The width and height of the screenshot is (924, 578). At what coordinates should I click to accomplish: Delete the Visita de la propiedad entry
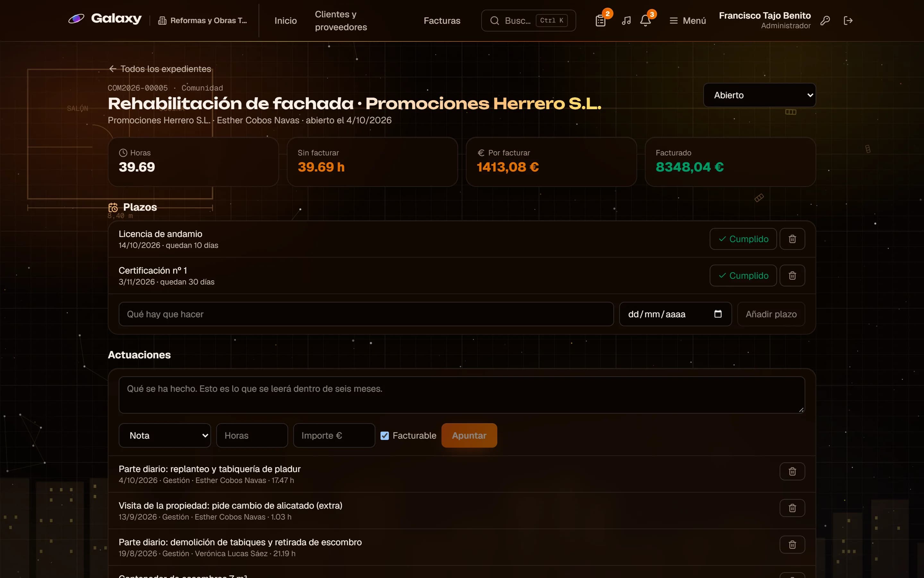[x=792, y=508]
